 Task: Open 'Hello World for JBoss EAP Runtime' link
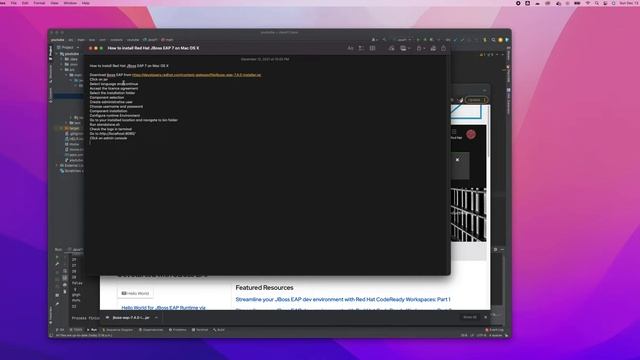pos(164,307)
